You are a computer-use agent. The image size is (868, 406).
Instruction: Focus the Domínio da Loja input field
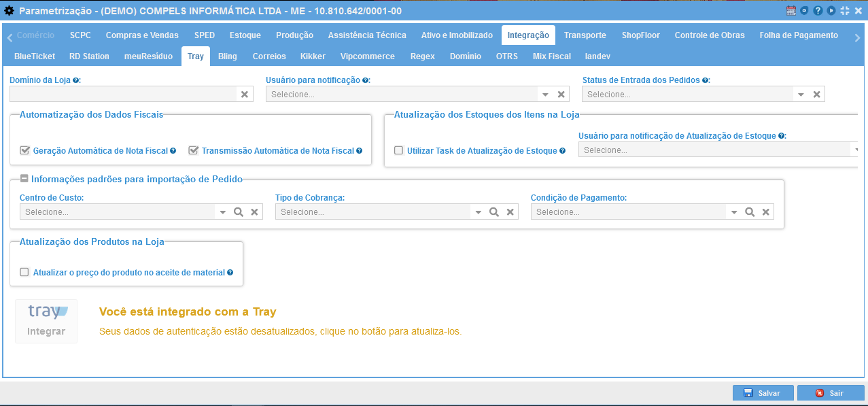[123, 95]
